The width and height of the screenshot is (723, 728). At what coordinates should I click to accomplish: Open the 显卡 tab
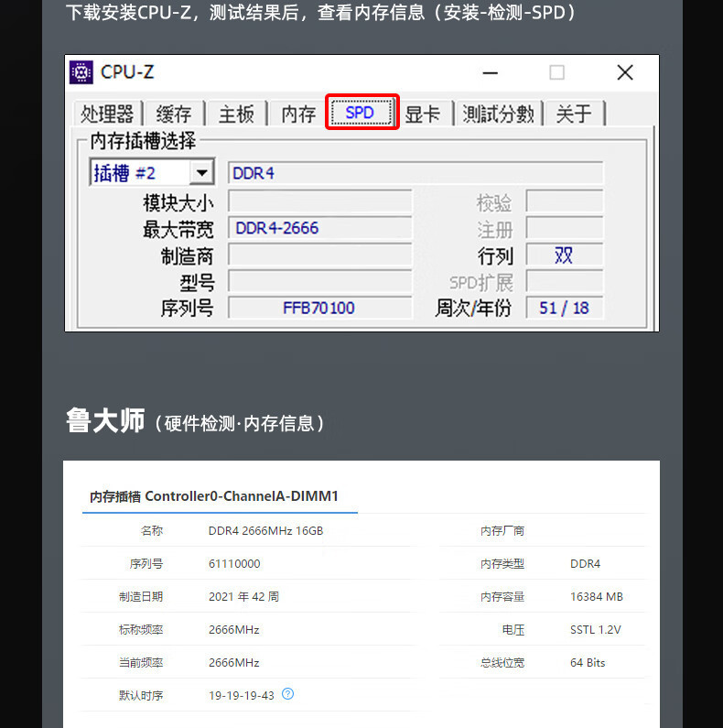(423, 114)
